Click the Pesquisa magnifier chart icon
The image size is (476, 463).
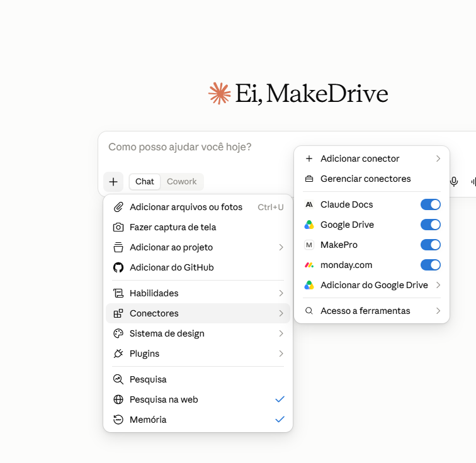point(118,379)
